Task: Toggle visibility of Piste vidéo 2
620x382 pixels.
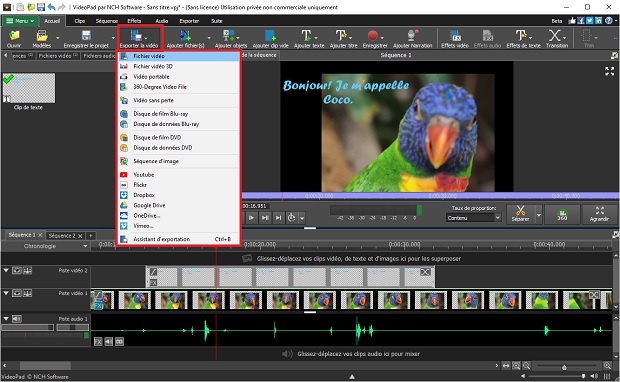Action: click(17, 270)
